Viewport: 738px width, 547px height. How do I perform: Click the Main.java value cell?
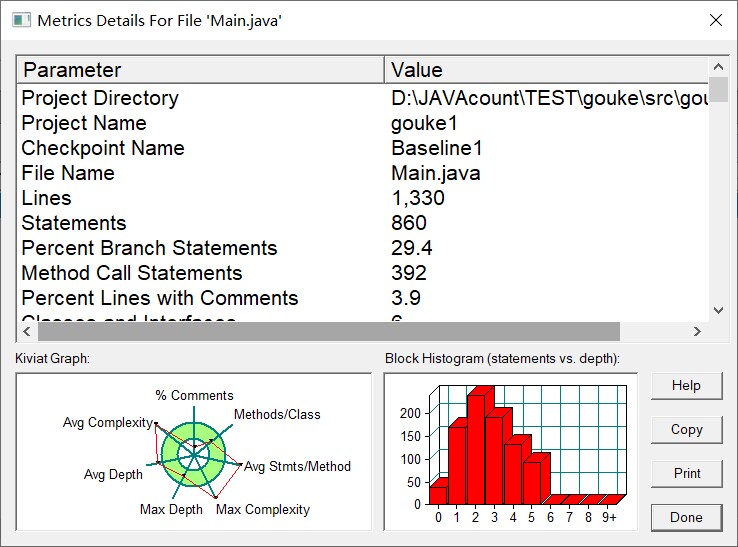tap(436, 173)
